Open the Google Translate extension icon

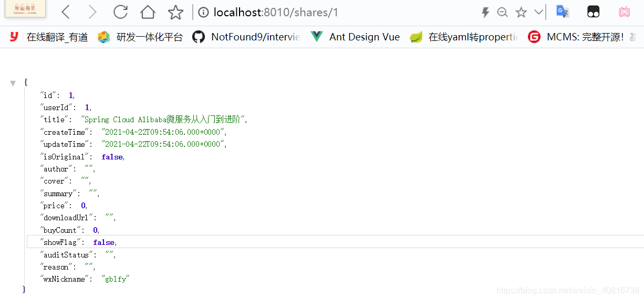pyautogui.click(x=563, y=12)
